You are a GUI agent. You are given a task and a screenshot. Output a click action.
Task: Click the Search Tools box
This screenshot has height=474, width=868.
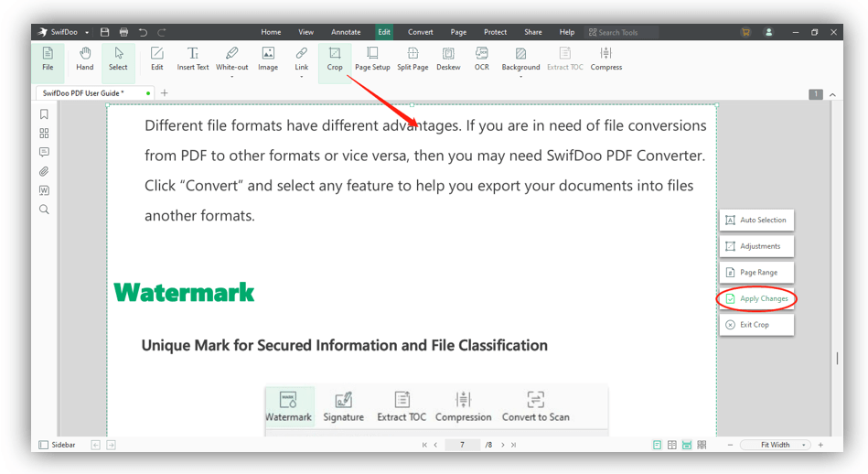pyautogui.click(x=622, y=32)
